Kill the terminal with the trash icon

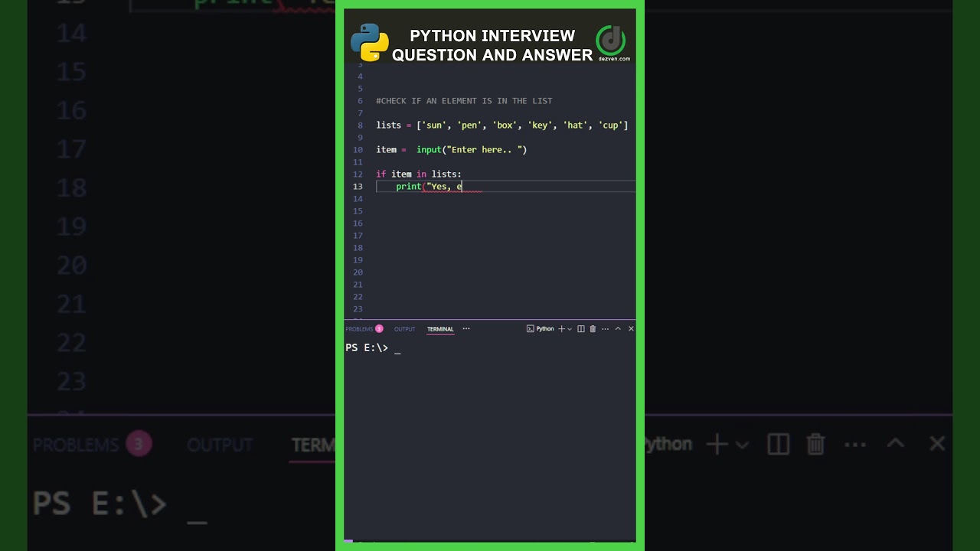click(x=593, y=329)
